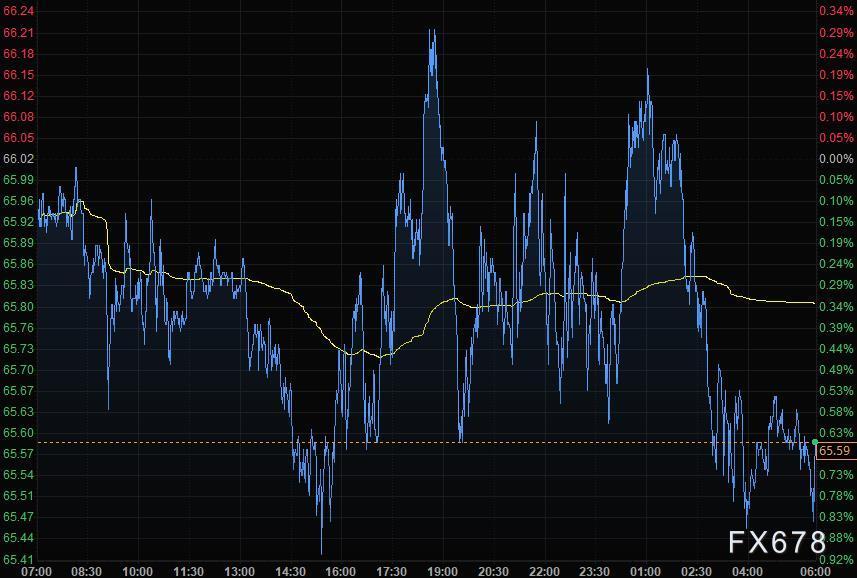
Task: Pick the 23:30 time axis label
Action: [x=595, y=571]
